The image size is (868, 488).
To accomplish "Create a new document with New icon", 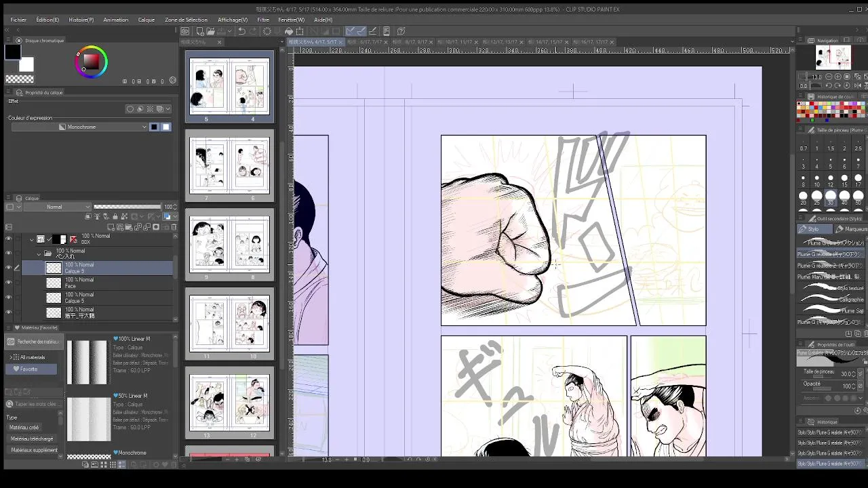I will (200, 31).
